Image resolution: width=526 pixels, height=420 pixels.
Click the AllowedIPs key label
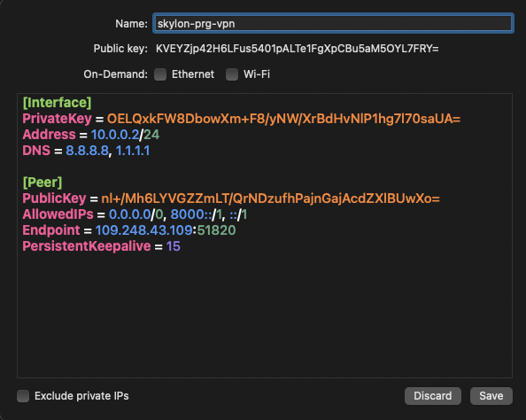pyautogui.click(x=58, y=214)
